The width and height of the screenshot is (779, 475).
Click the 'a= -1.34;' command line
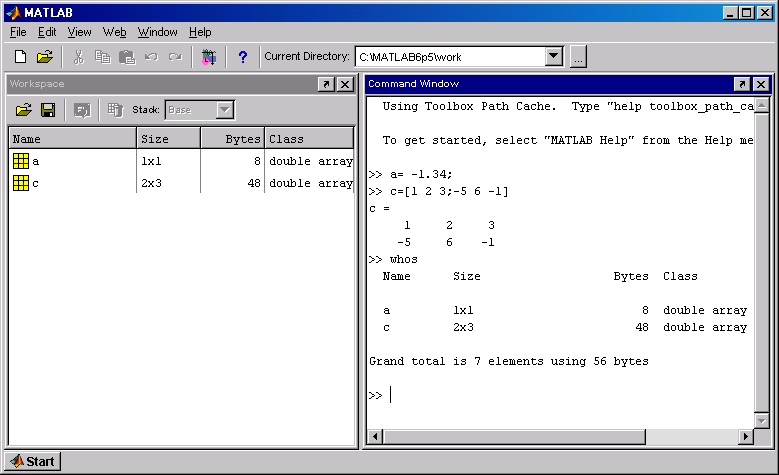point(410,174)
